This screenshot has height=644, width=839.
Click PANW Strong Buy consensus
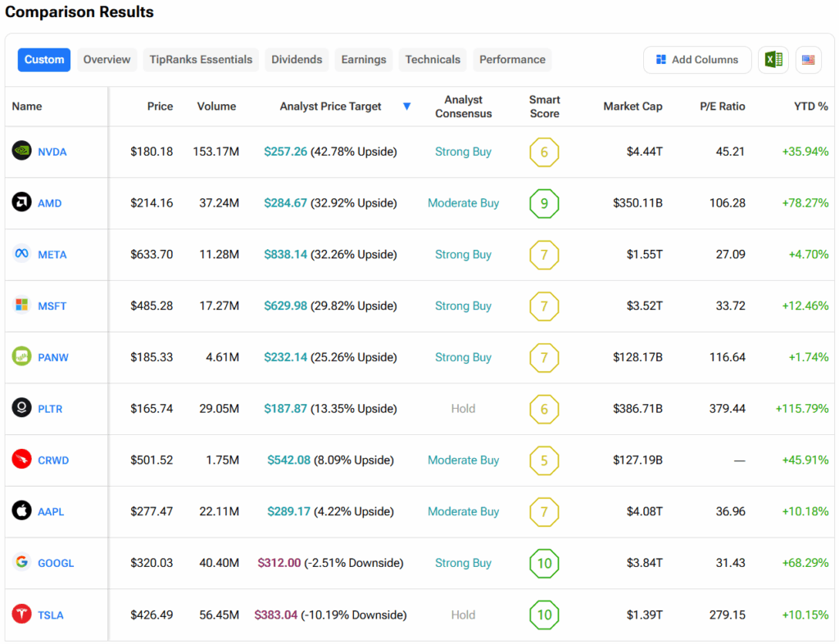463,357
